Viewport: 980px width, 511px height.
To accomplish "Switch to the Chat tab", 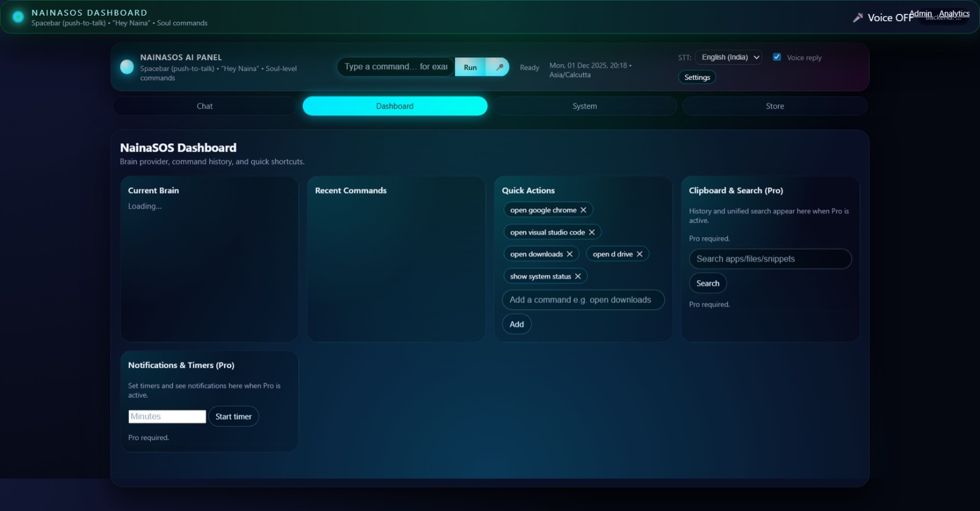I will (204, 106).
